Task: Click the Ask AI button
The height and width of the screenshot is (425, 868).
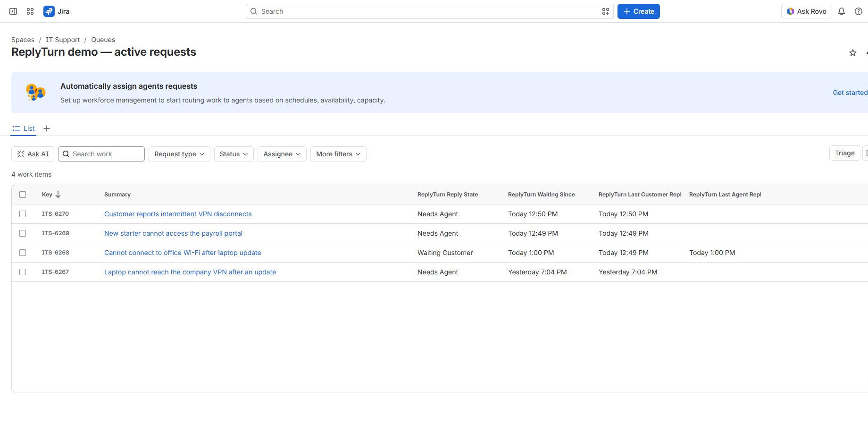Action: [x=33, y=154]
